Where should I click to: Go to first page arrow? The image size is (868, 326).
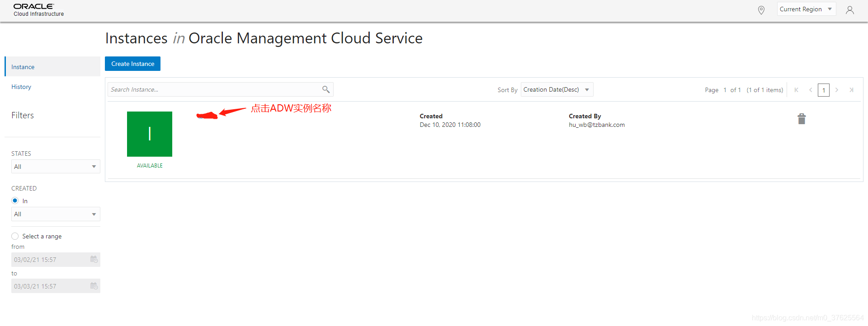coord(797,90)
